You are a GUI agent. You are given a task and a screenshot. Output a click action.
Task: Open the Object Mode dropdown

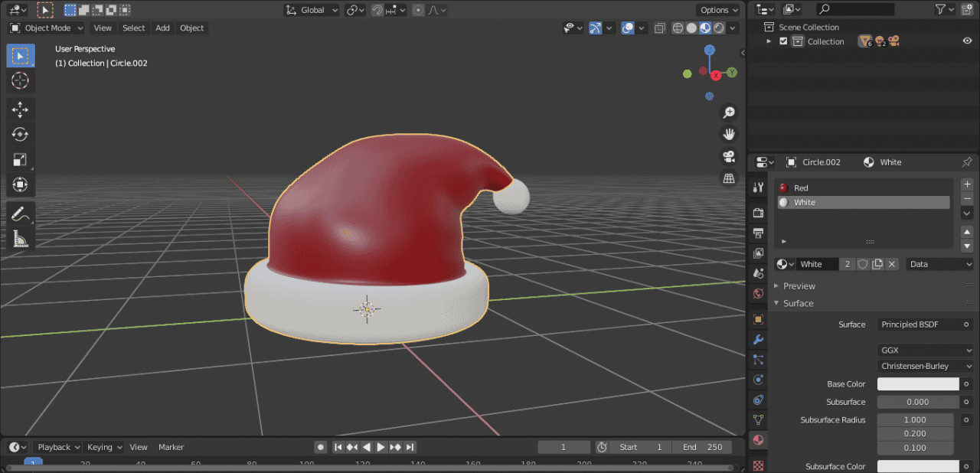click(x=46, y=28)
